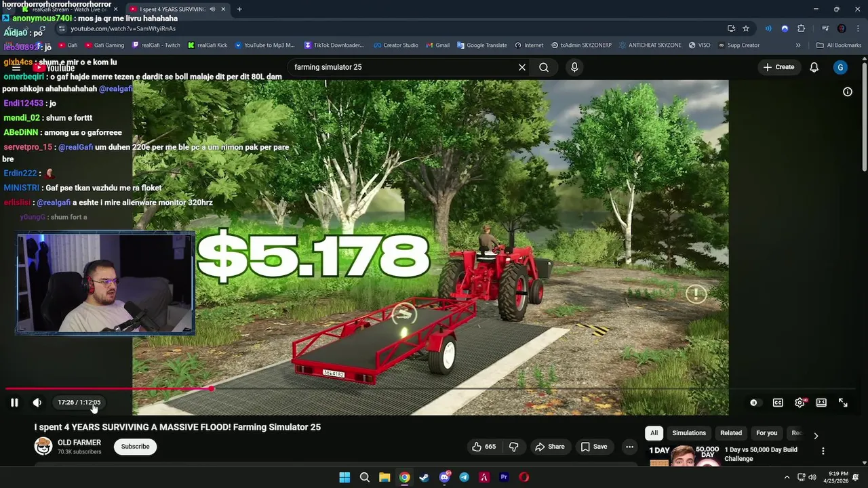Open YouTube to Mp3 bookmark
This screenshot has width=868, height=488.
coord(264,45)
